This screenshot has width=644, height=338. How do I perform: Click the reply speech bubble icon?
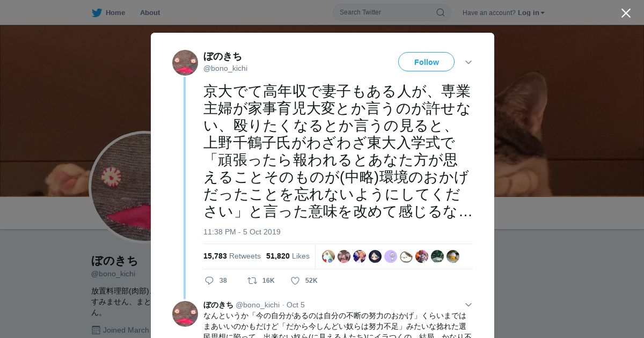tap(209, 281)
